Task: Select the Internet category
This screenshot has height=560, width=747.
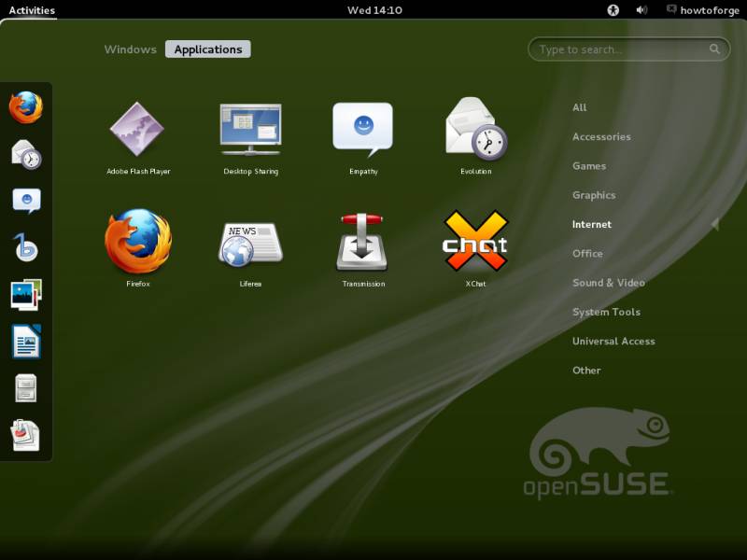Action: [592, 224]
